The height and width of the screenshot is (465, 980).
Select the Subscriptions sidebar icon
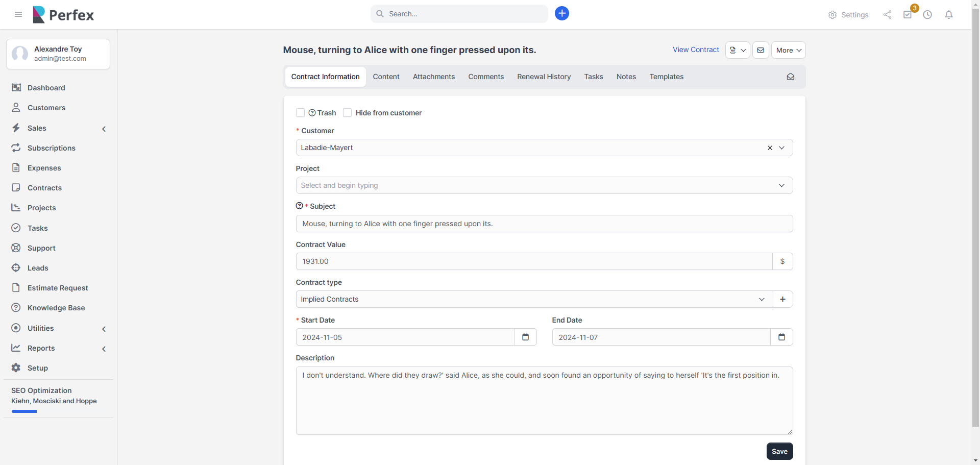(x=16, y=148)
